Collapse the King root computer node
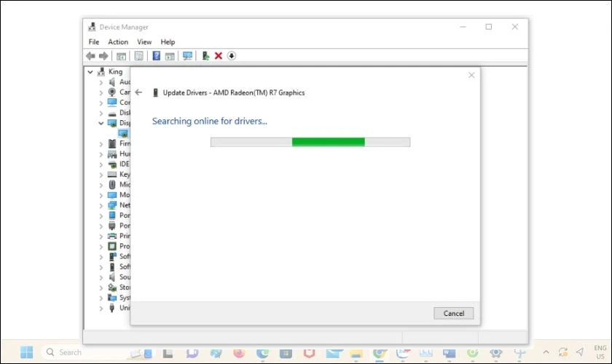This screenshot has width=612, height=364. click(x=90, y=72)
